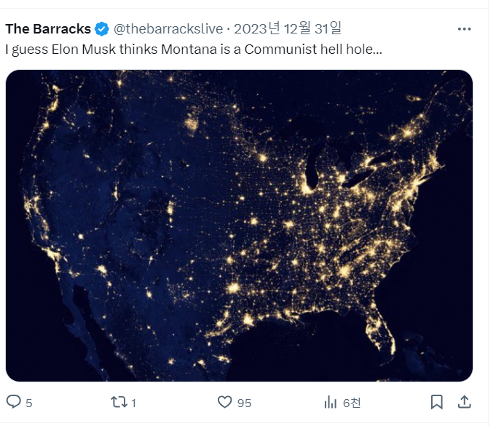Viewport: 504px width, 426px height.
Task: Open the post via the 2023년 12월 31일 timestamp
Action: click(x=288, y=28)
